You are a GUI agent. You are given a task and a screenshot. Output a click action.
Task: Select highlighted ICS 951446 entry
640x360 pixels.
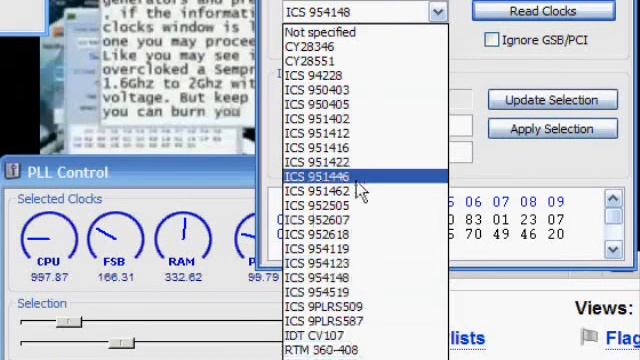[x=365, y=177]
